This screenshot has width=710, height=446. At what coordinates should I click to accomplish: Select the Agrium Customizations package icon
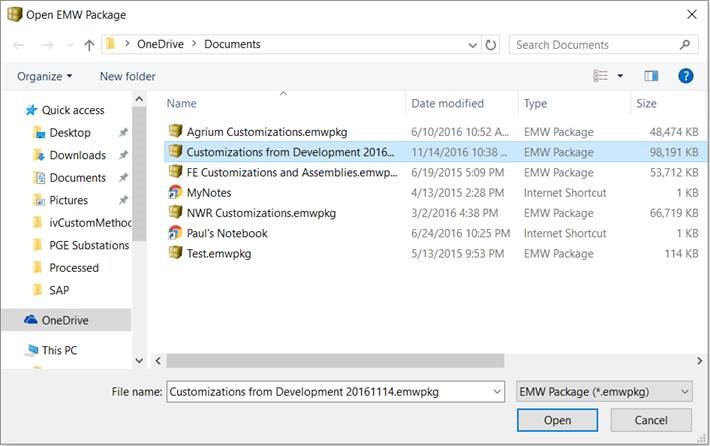175,132
